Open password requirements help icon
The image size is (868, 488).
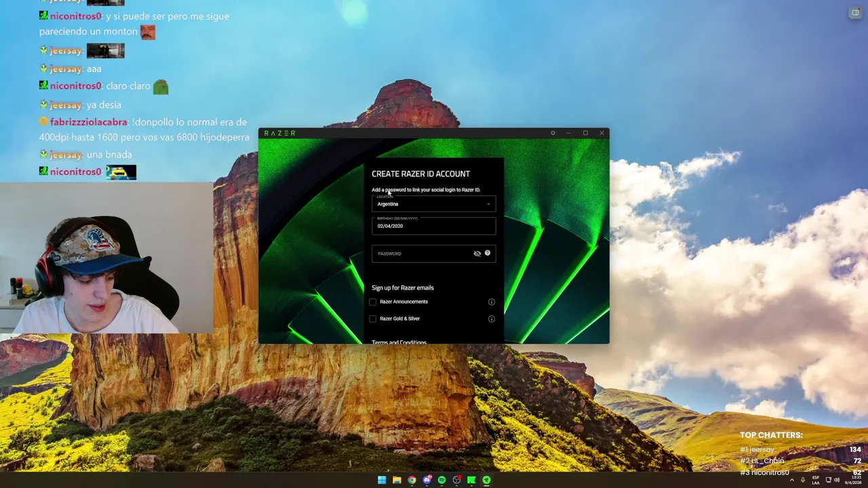pyautogui.click(x=488, y=253)
